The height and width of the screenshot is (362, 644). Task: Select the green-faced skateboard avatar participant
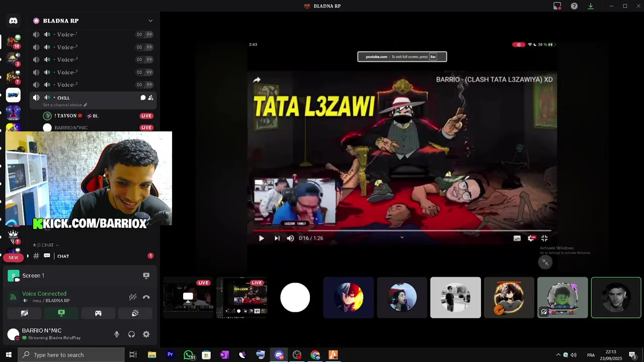click(x=562, y=298)
